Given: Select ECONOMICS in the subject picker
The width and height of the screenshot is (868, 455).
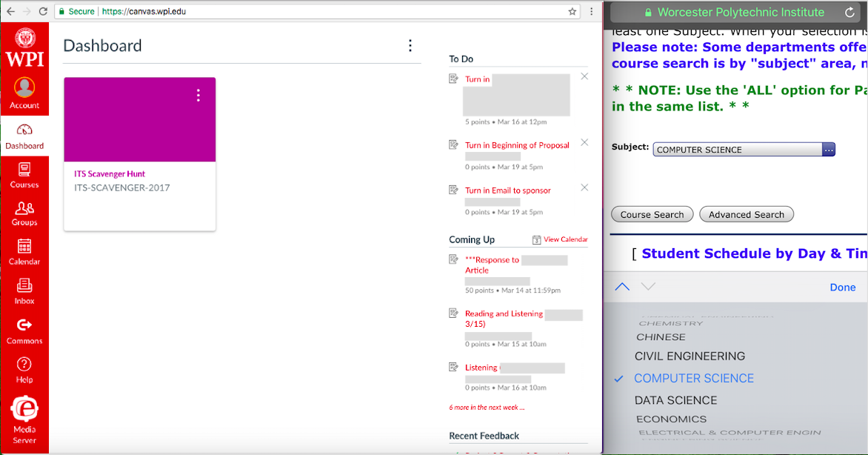Looking at the screenshot, I should pos(671,419).
